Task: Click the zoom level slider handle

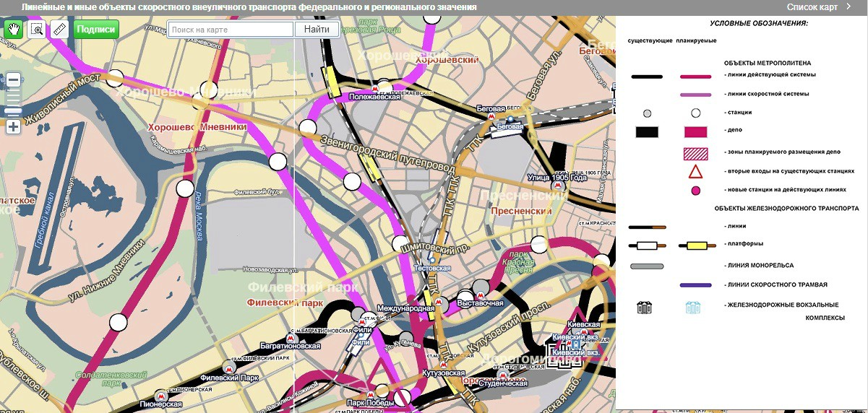Action: pos(13,110)
